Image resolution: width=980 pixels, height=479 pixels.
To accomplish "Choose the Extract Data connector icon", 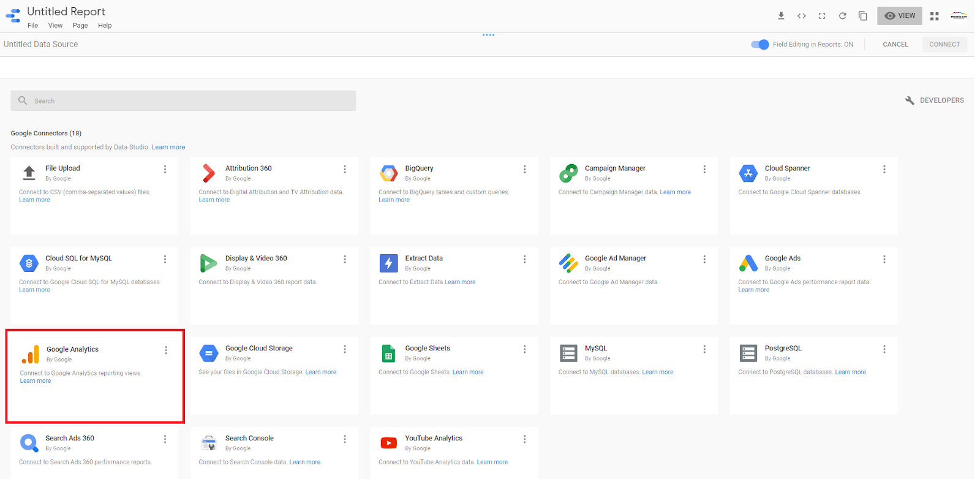I will coord(388,263).
